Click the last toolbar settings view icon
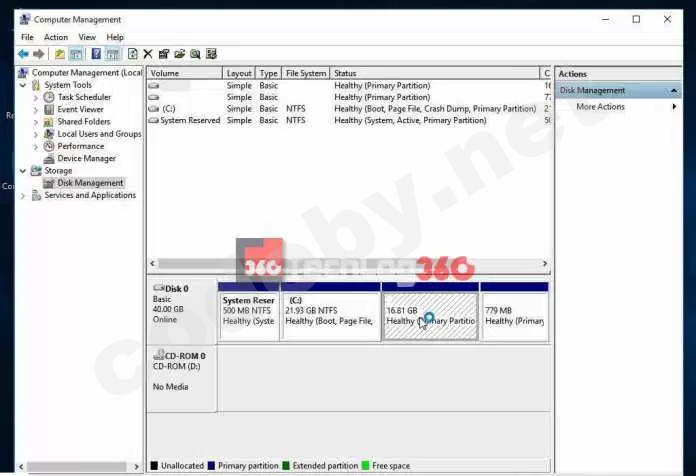The image size is (696, 476). (211, 54)
